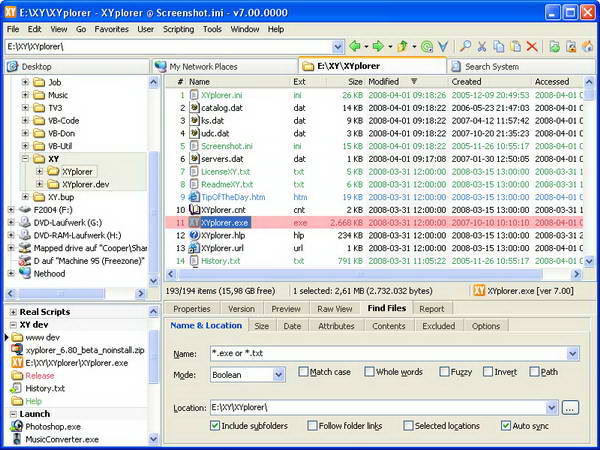Viewport: 600px width, 450px height.
Task: Collapse the XY folder in the tree
Action: click(x=26, y=158)
